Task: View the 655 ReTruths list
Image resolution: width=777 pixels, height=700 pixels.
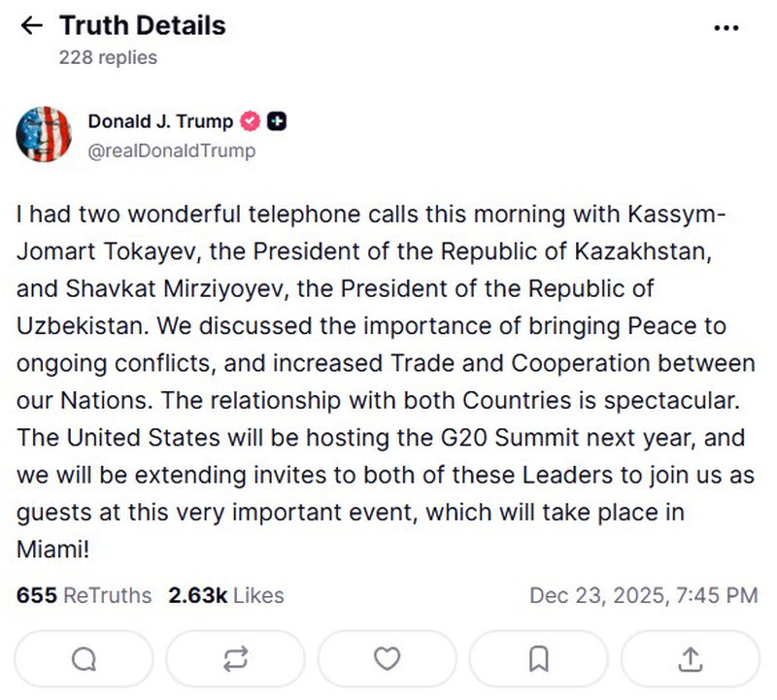Action: pos(84,594)
